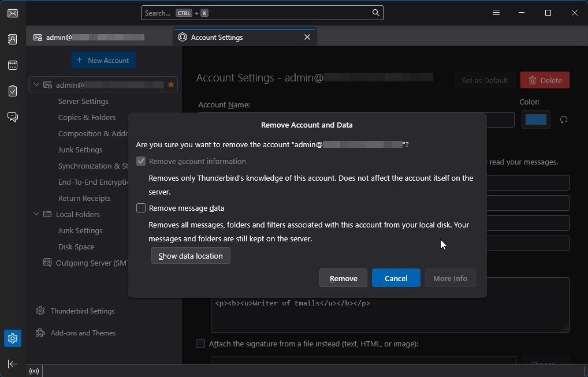Open Server Settings
Viewport: 588px width, 377px height.
coord(83,101)
